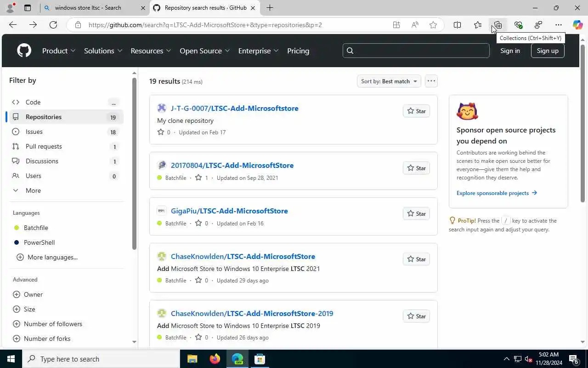Switch to the windows store ltsc Search tab
Image resolution: width=588 pixels, height=368 pixels.
click(94, 8)
